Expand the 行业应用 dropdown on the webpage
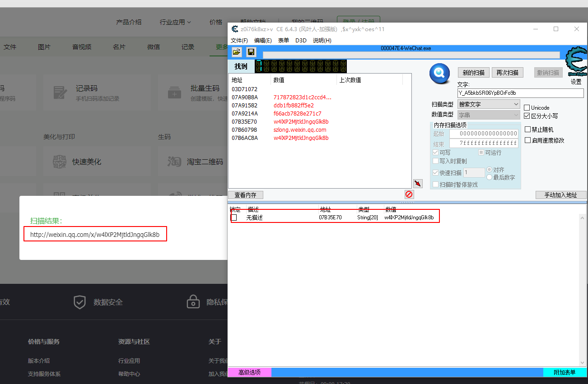 175,22
